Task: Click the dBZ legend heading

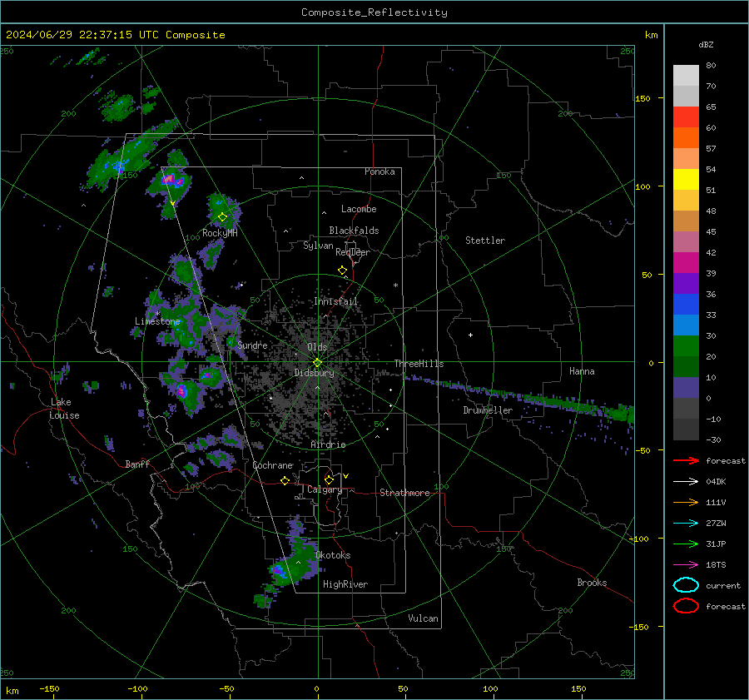Action: click(706, 45)
